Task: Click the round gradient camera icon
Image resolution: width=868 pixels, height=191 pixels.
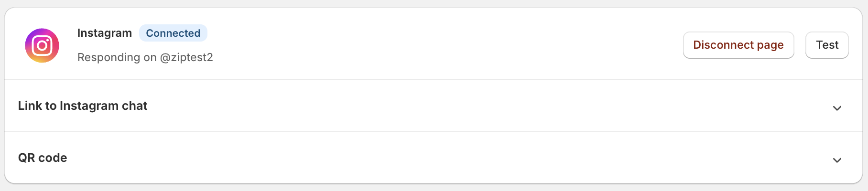Action: click(x=42, y=45)
